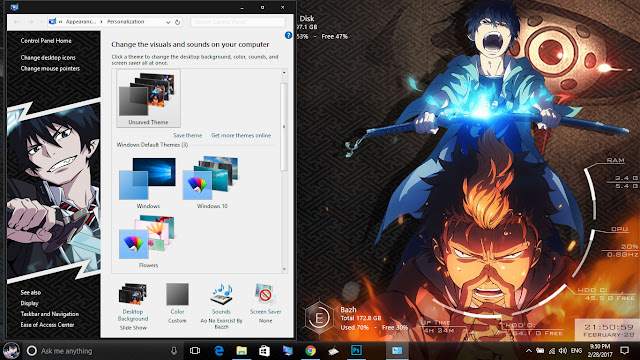Screen dimensions: 640x360
Task: Open File Explorer from taskbar
Action: click(242, 351)
